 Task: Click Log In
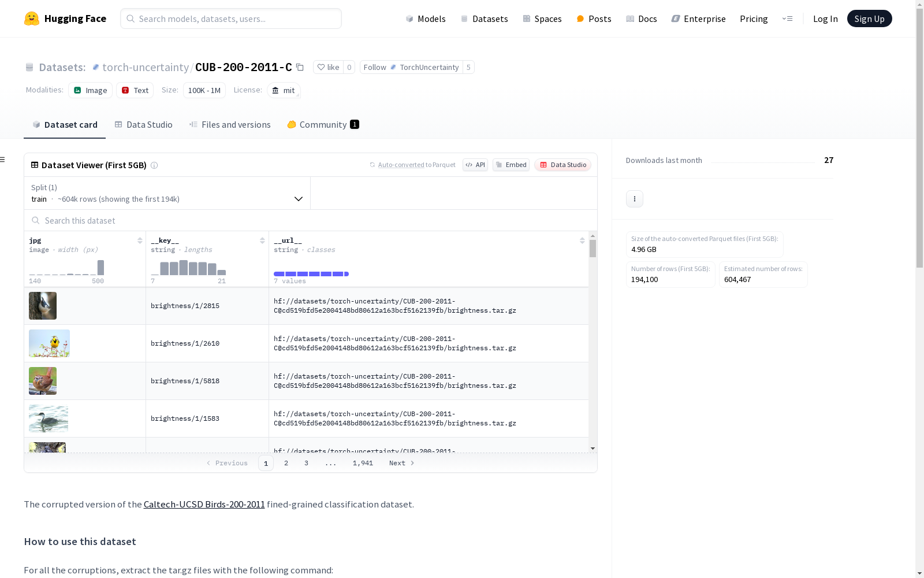click(825, 18)
